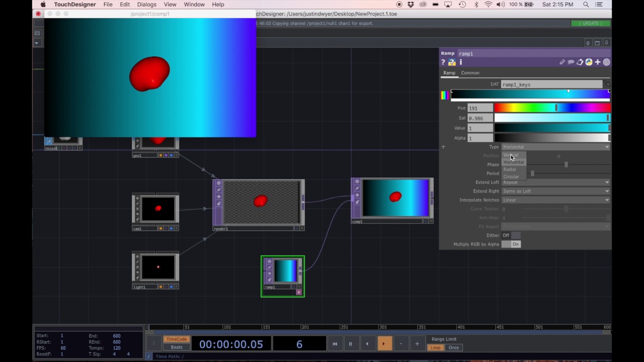Set range limit to Once
Screen dimensions: 644x362
click(x=453, y=348)
